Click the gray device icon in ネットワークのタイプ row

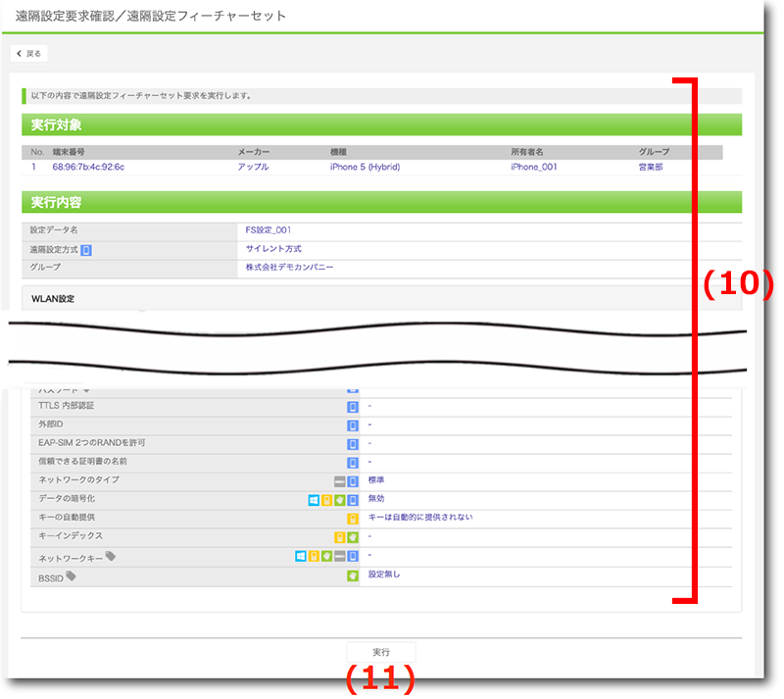pos(340,481)
